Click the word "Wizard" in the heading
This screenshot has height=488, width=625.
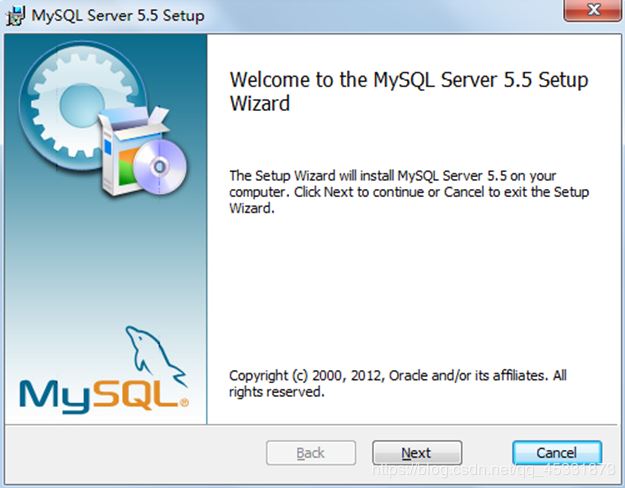click(x=260, y=104)
